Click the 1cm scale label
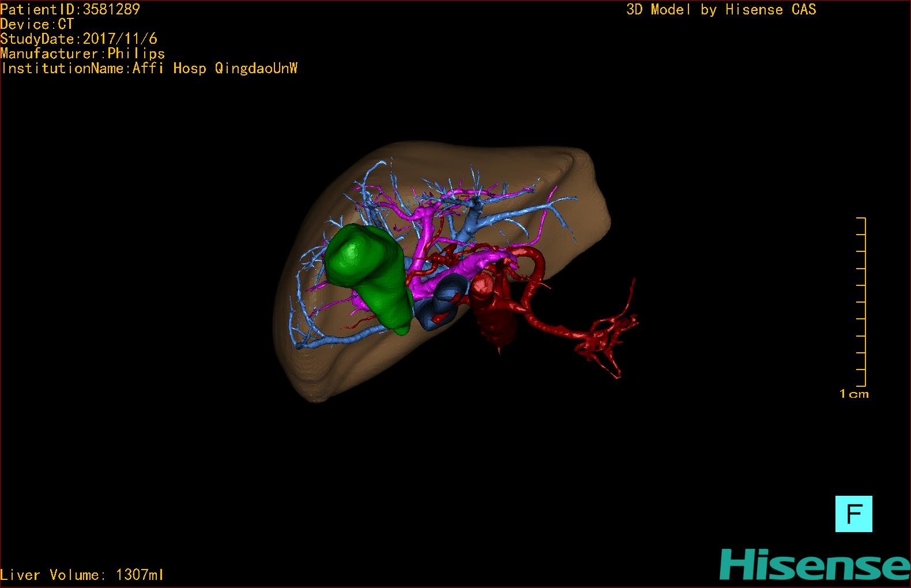The width and height of the screenshot is (911, 588). pos(854,394)
